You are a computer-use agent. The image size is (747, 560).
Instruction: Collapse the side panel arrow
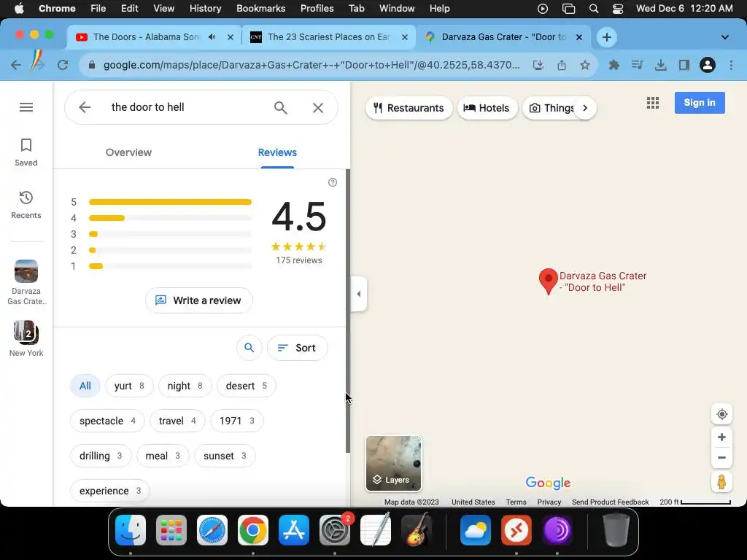[x=359, y=294]
